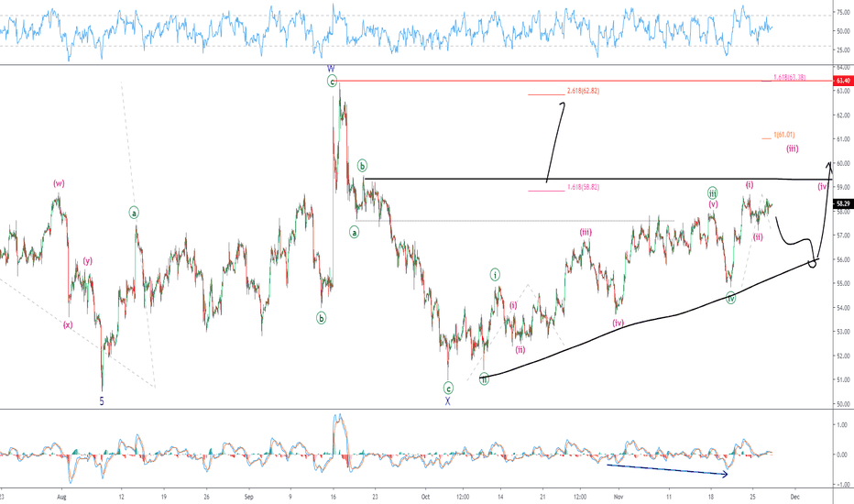Click the blue 5 wave label

point(102,401)
